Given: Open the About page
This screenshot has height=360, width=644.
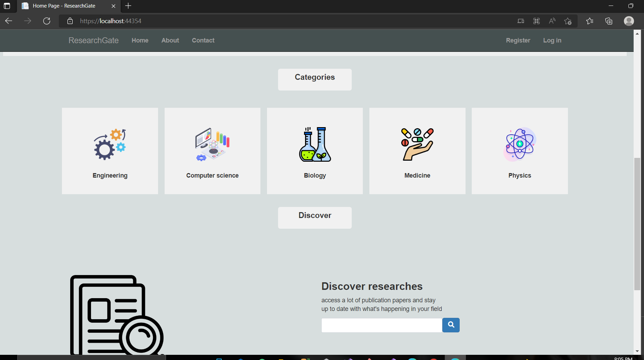Looking at the screenshot, I should (x=170, y=40).
